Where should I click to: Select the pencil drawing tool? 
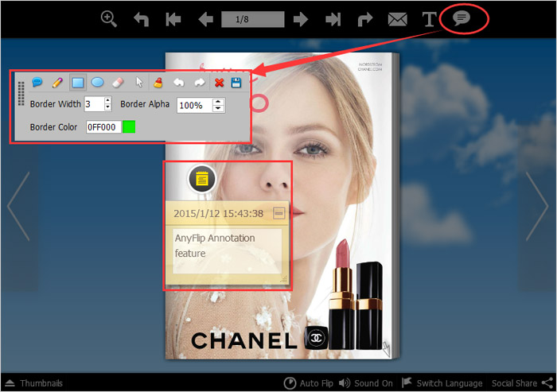(x=57, y=82)
